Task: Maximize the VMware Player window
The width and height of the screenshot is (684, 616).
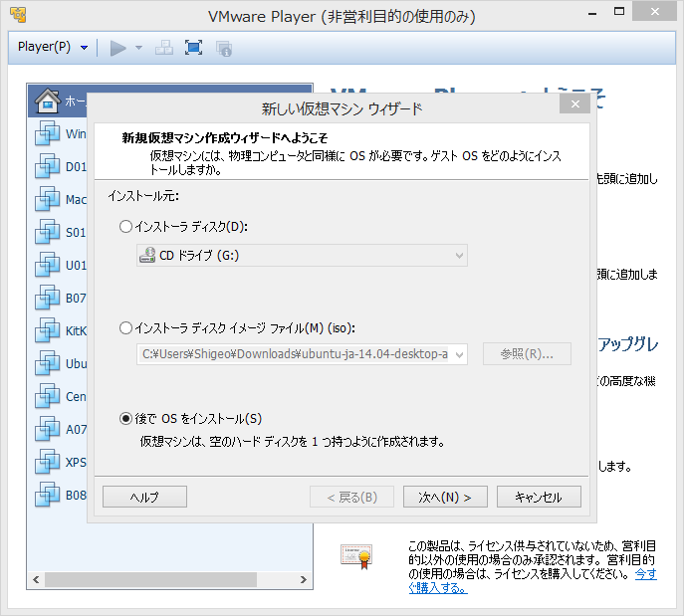Action: pos(619,12)
